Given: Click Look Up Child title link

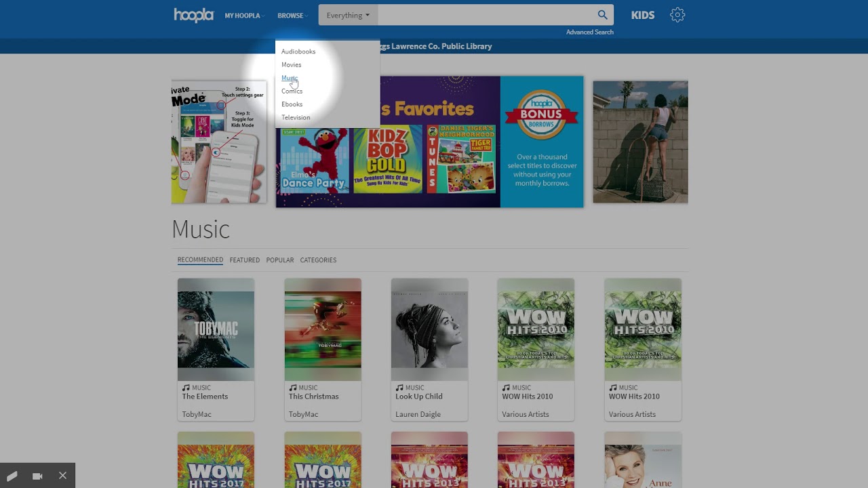Looking at the screenshot, I should 419,396.
